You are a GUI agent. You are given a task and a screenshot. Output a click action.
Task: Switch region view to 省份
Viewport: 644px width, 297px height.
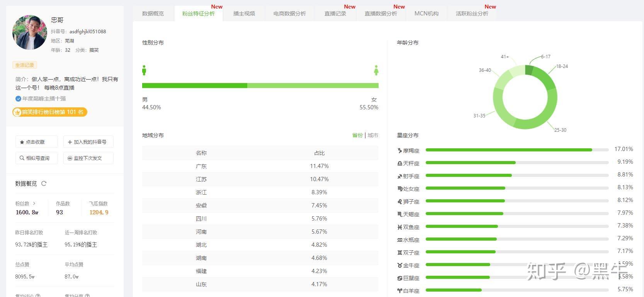357,135
